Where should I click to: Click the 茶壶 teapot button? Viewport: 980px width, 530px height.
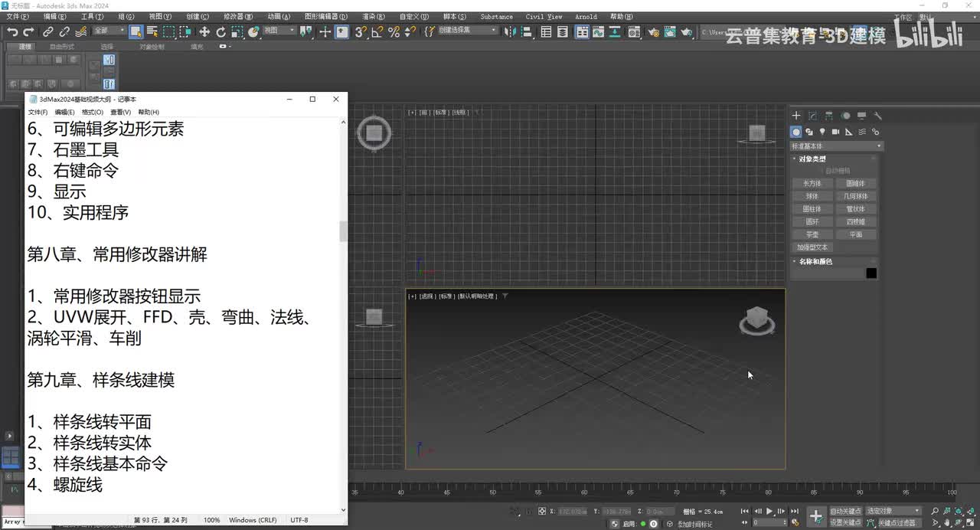pos(812,234)
